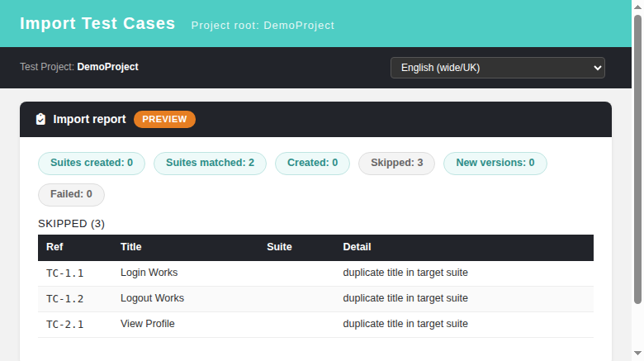644x361 pixels.
Task: Select the New versions: 0 pill
Action: (x=495, y=164)
